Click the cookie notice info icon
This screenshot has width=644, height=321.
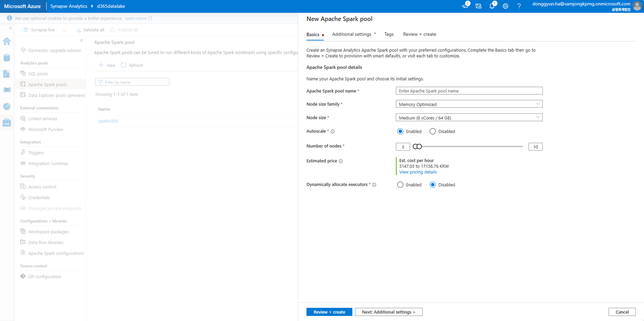click(9, 18)
